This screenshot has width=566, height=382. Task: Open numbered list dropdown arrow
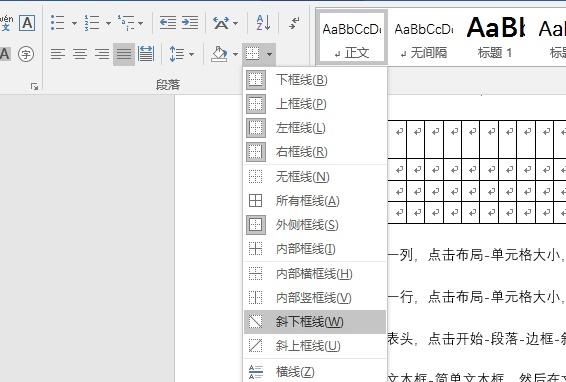point(108,23)
